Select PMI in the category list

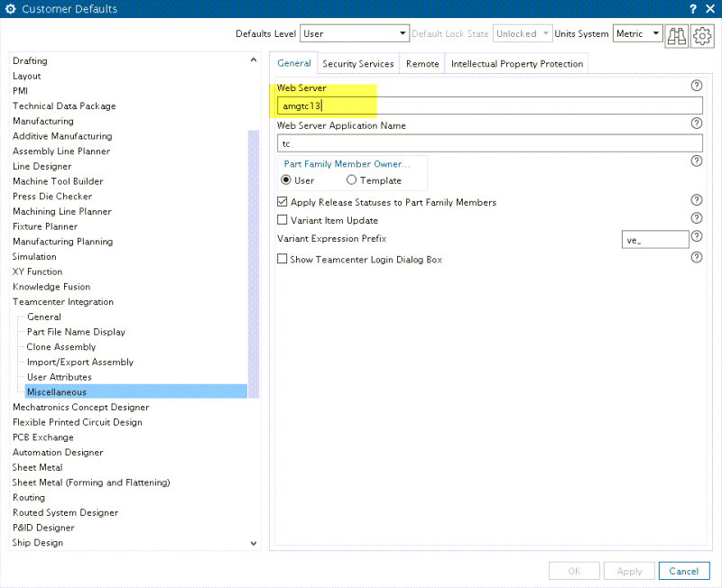click(x=20, y=91)
